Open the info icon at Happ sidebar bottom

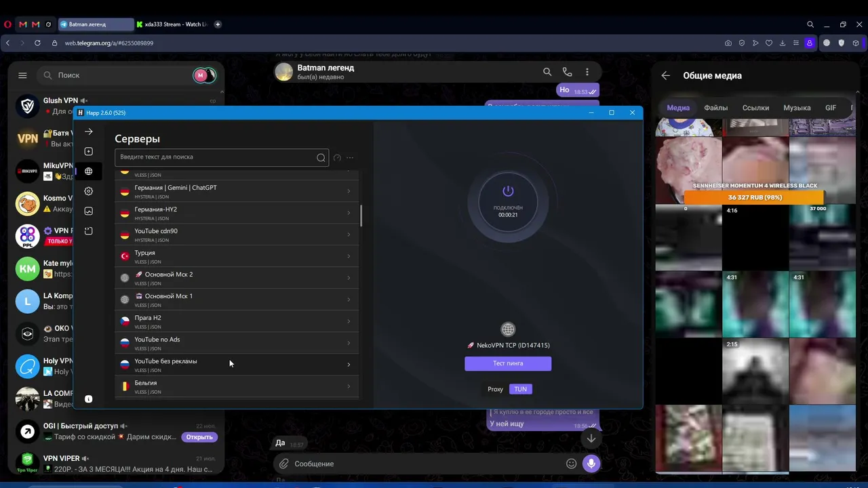tap(88, 399)
